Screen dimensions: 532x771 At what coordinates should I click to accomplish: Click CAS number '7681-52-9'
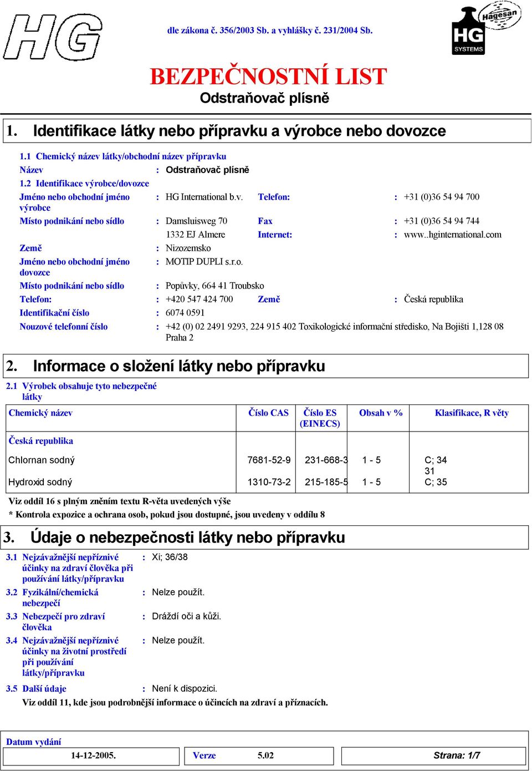(x=269, y=460)
